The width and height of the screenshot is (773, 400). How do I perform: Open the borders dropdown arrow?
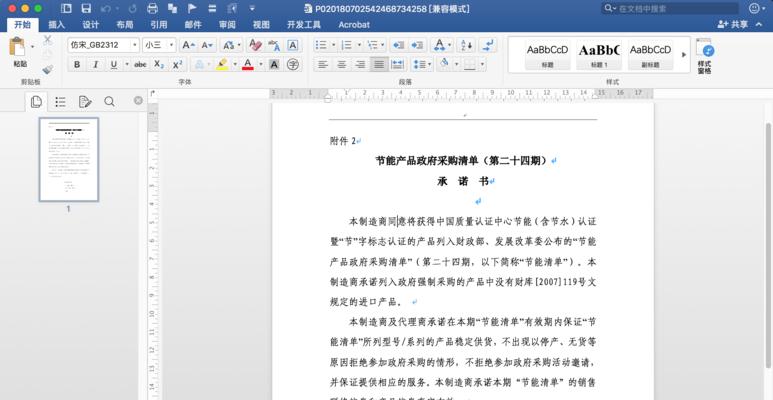tap(482, 65)
